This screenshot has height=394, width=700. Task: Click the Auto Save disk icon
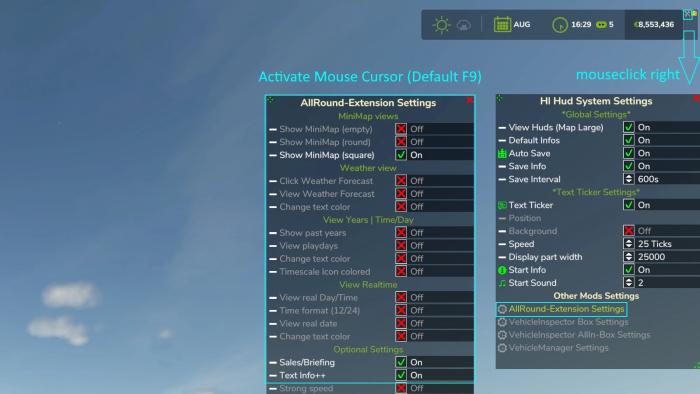pos(502,153)
